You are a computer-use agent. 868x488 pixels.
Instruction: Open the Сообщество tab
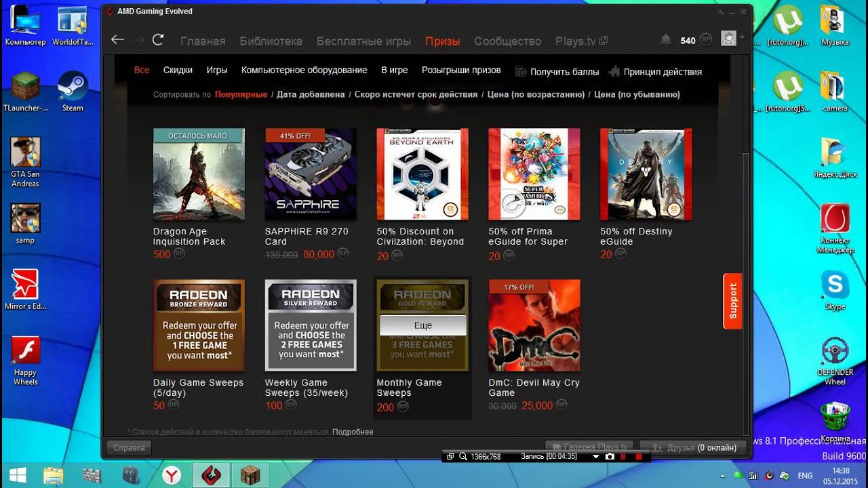(x=507, y=41)
